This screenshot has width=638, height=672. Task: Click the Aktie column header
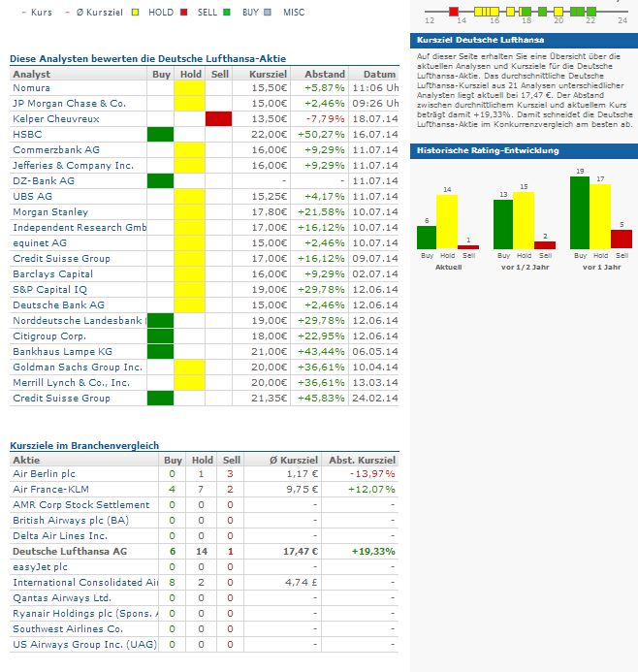coord(26,460)
